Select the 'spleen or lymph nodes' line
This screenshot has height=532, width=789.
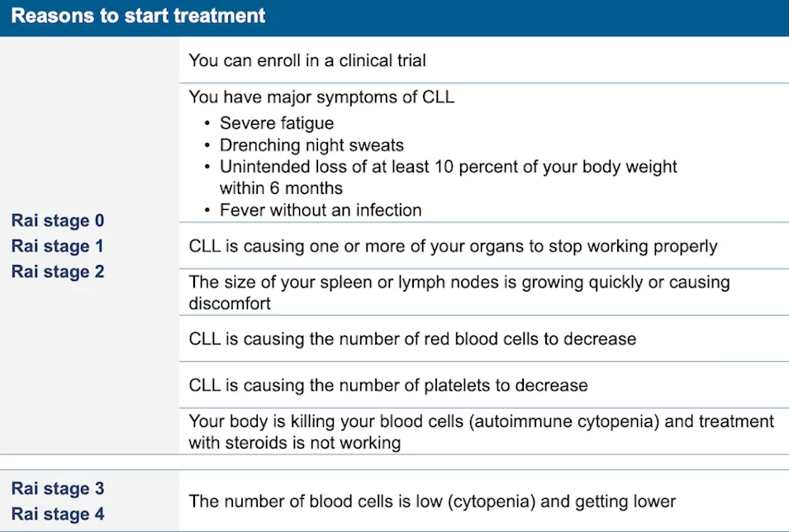pos(459,283)
